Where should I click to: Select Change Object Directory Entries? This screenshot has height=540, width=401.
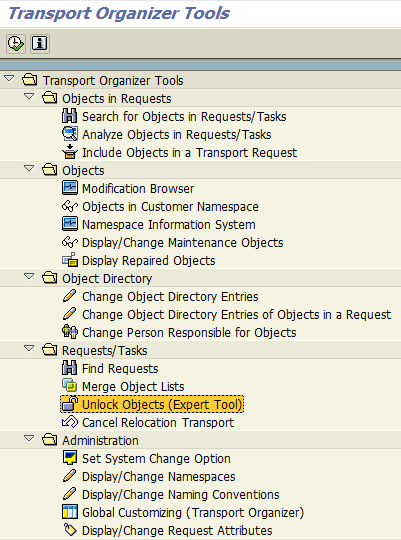point(170,297)
